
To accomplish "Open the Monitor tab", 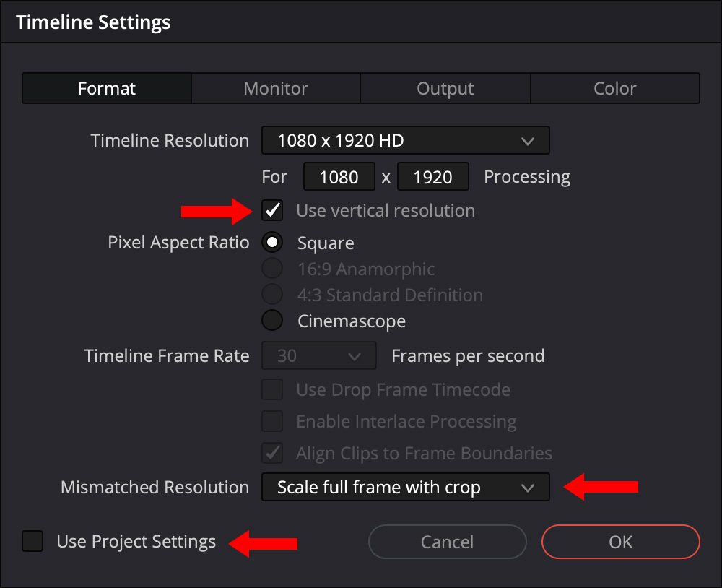I will (276, 89).
